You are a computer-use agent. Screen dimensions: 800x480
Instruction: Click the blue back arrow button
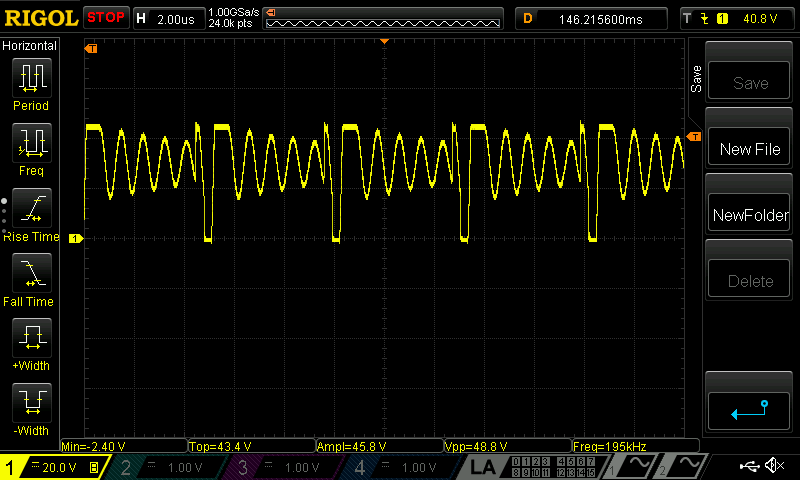click(749, 411)
